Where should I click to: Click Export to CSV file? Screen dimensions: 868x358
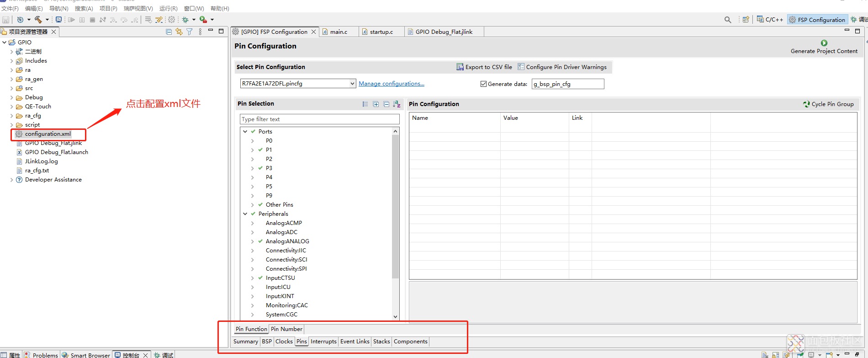484,67
